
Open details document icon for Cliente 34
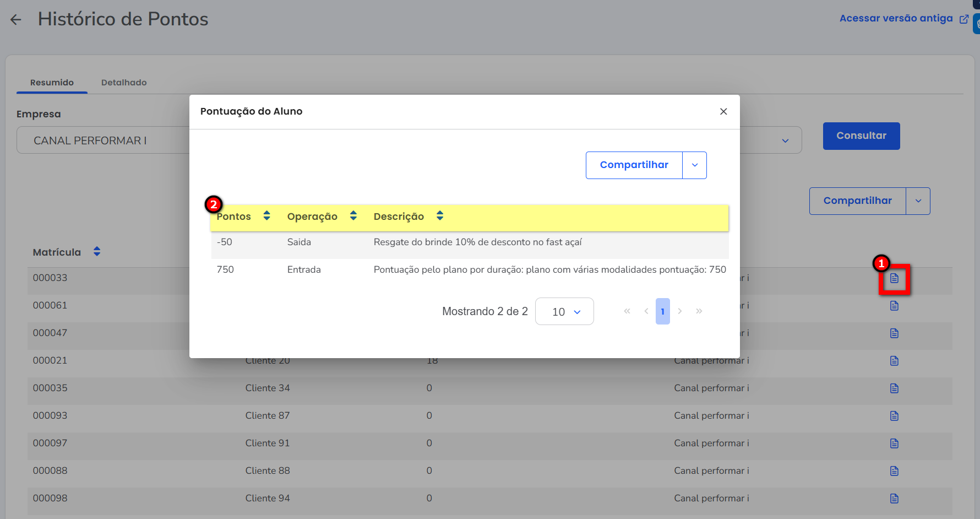point(894,388)
